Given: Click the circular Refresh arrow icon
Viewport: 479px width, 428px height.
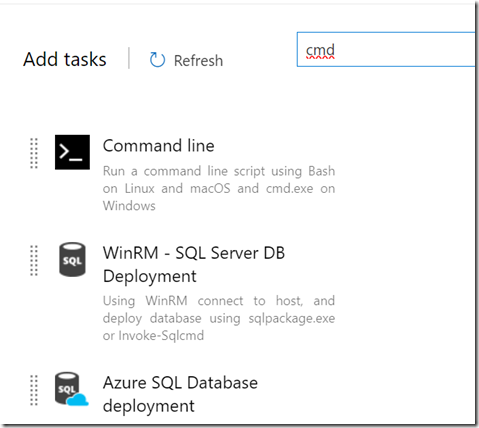Looking at the screenshot, I should pos(157,60).
